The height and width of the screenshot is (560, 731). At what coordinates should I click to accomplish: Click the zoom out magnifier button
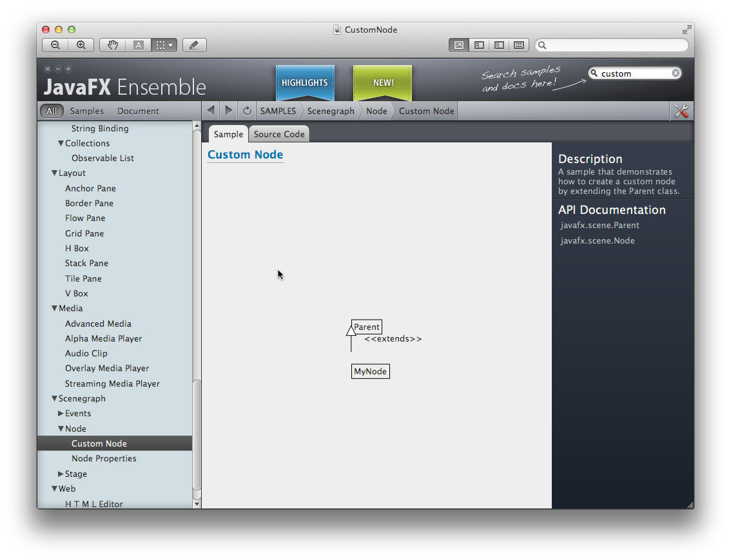point(55,45)
